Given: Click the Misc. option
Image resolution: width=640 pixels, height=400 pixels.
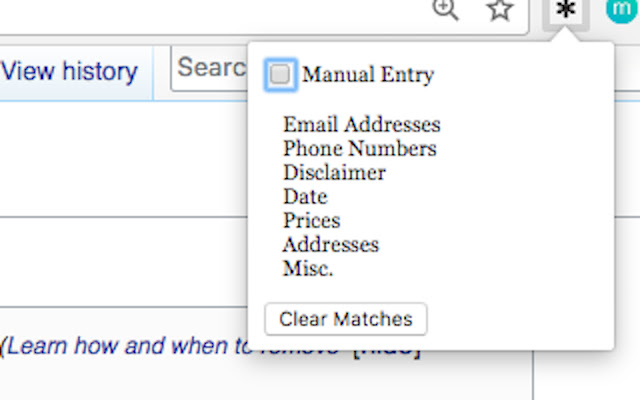Looking at the screenshot, I should point(308,269).
